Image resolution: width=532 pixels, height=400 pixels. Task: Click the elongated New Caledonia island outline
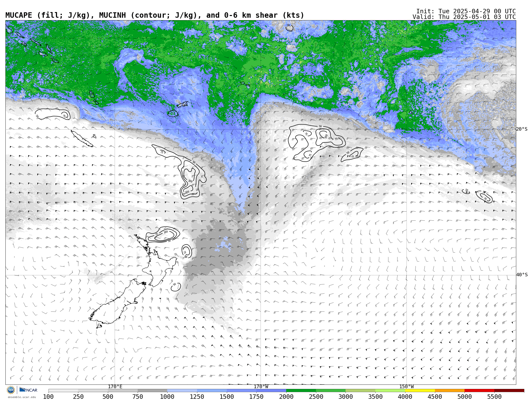(82, 139)
